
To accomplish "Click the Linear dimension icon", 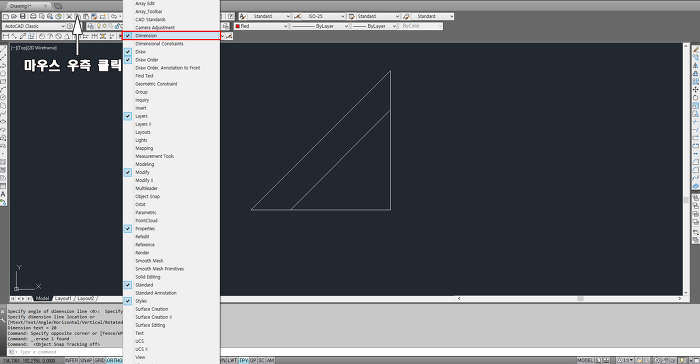I will pyautogui.click(x=6, y=36).
